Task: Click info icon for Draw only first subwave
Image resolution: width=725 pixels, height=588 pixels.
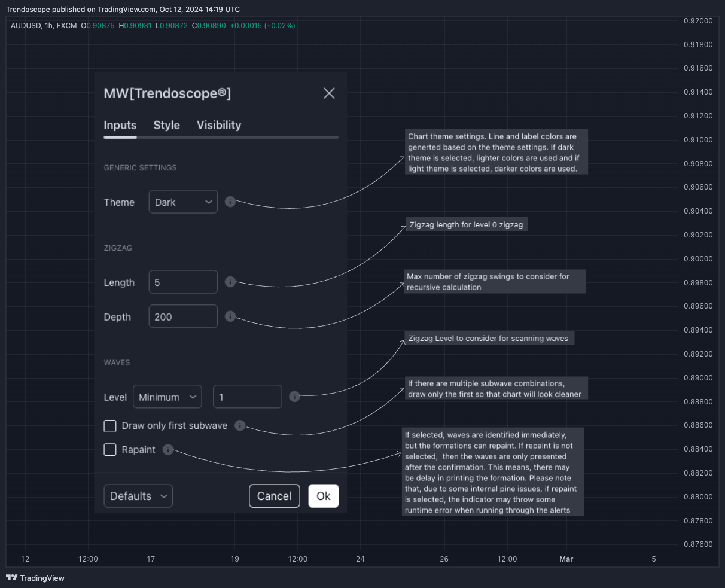Action: click(240, 425)
